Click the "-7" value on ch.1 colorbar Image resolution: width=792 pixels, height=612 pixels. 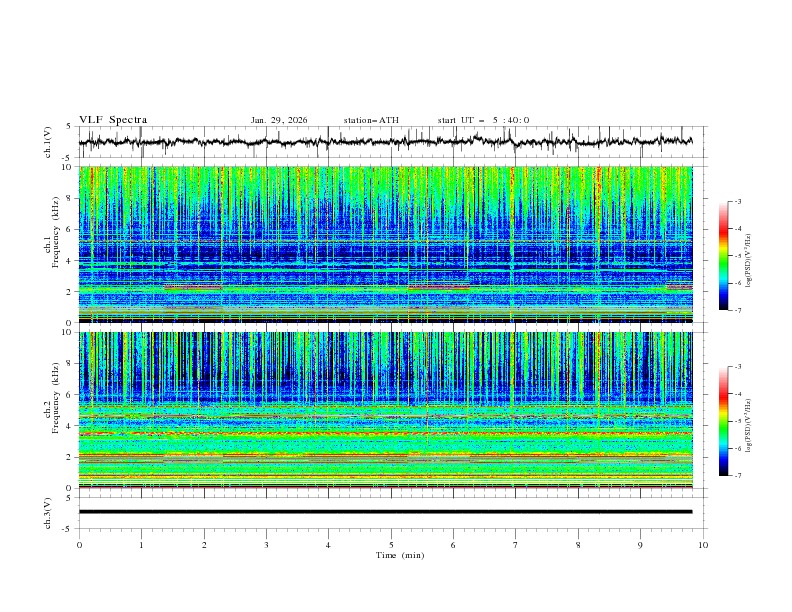(x=738, y=310)
